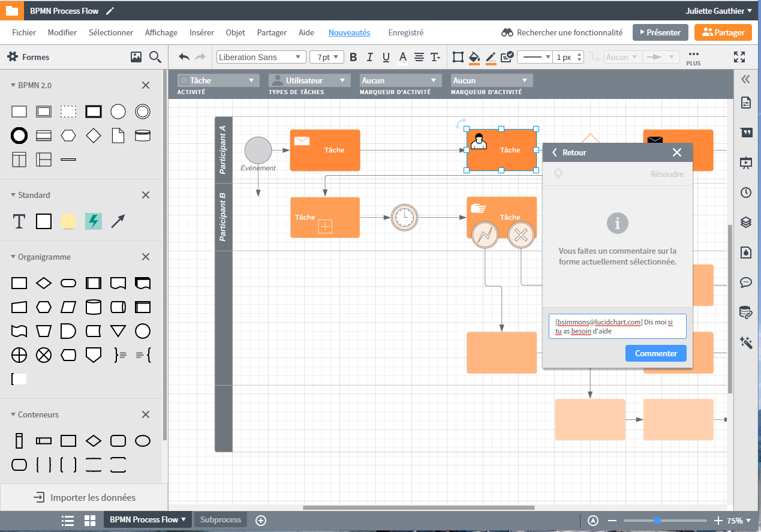Open the PLUS more options menu
This screenshot has height=532, width=761.
[693, 58]
